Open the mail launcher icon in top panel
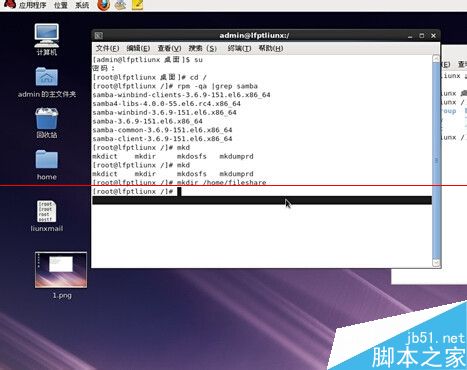 pos(120,5)
